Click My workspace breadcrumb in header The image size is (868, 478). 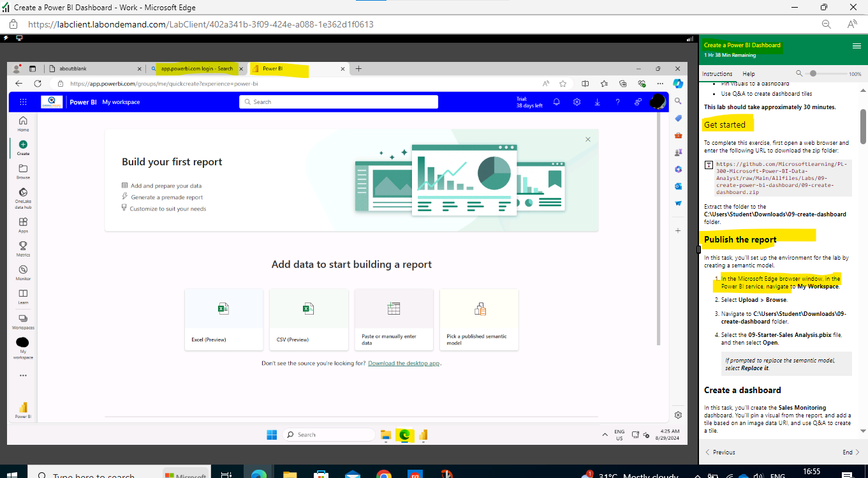pyautogui.click(x=121, y=102)
